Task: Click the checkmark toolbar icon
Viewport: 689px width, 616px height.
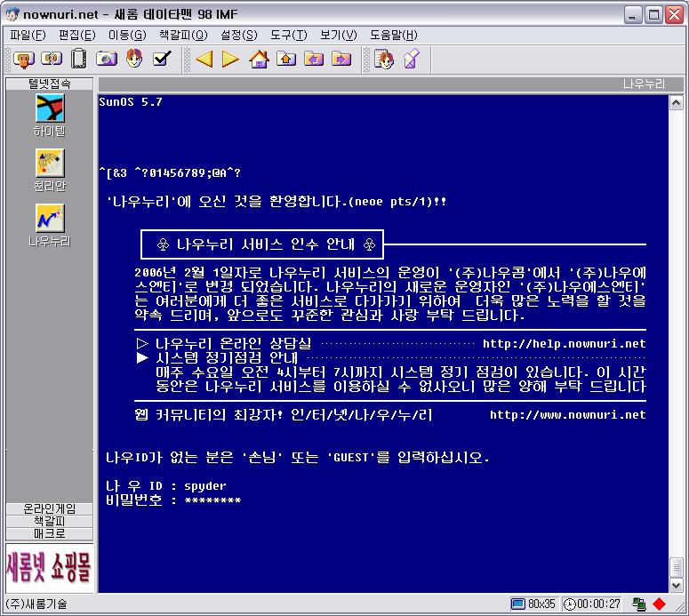Action: click(x=162, y=58)
